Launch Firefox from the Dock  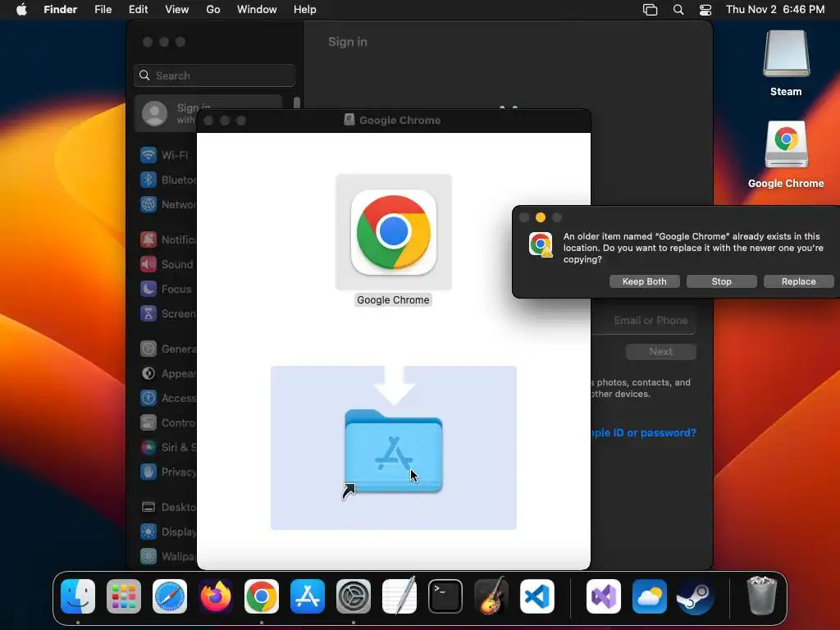coord(216,596)
